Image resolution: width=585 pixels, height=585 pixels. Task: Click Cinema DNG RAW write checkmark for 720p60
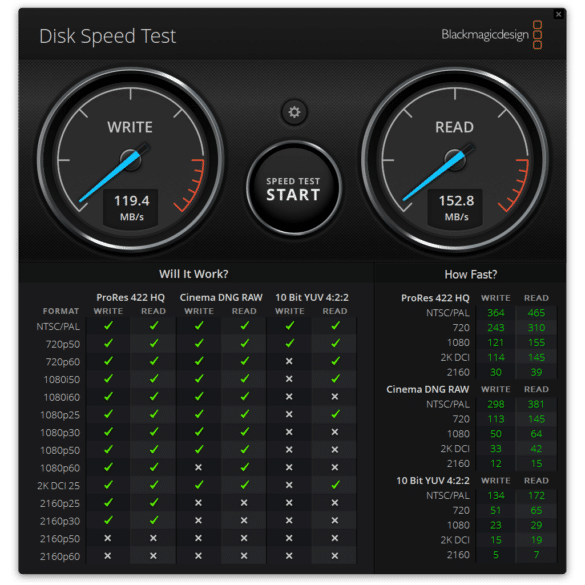[199, 361]
